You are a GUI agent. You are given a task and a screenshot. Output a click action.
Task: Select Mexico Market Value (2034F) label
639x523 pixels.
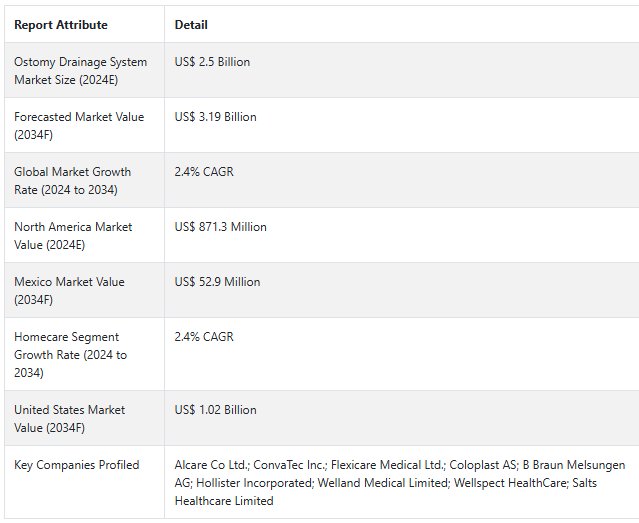pyautogui.click(x=69, y=291)
